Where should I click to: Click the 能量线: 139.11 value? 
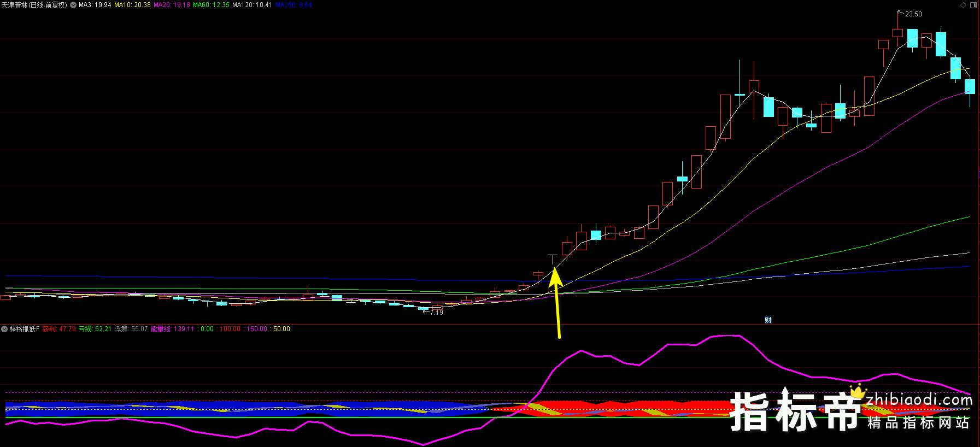pos(173,329)
